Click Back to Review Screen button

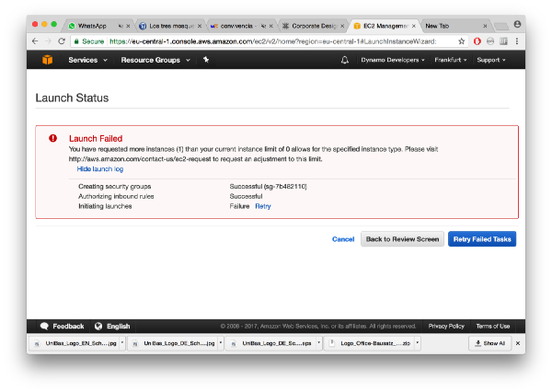(x=402, y=239)
